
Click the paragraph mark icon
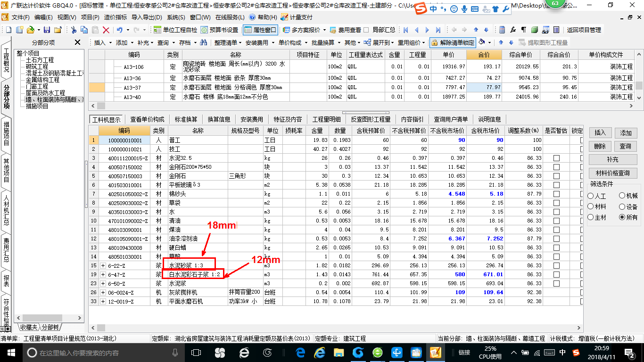tap(524, 30)
